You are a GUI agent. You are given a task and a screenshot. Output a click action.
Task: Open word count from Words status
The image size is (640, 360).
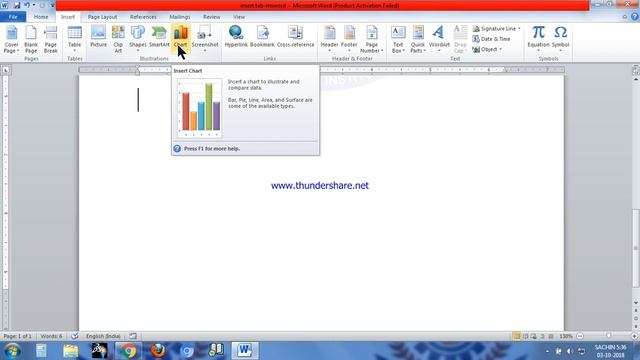point(51,336)
